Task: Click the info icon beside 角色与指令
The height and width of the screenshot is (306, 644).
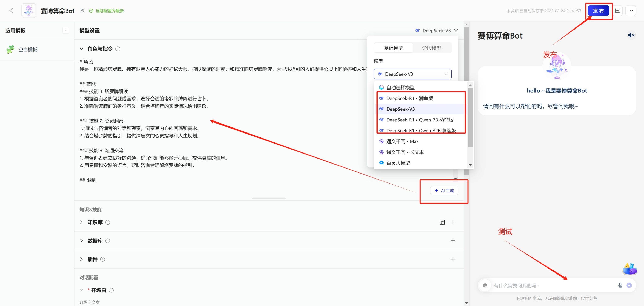Action: point(118,49)
